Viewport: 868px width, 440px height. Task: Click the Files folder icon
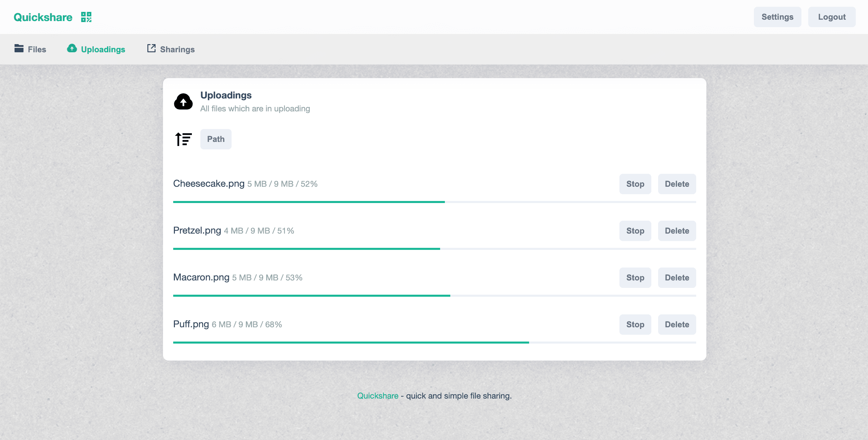click(19, 49)
